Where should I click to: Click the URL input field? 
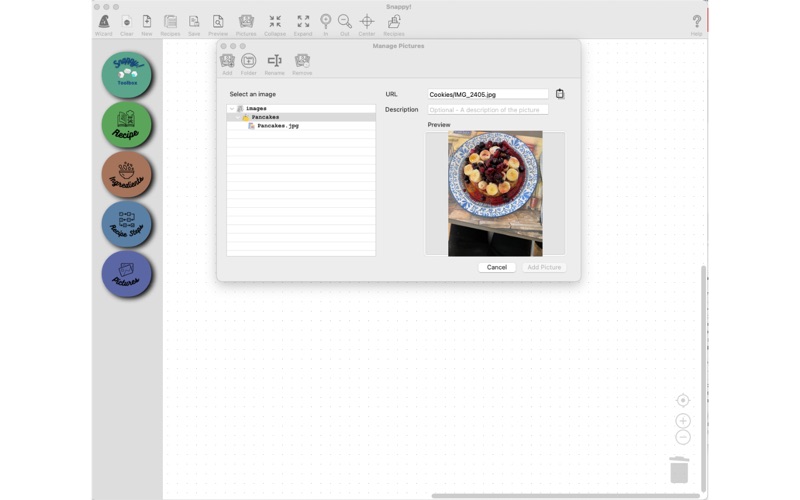[488, 94]
